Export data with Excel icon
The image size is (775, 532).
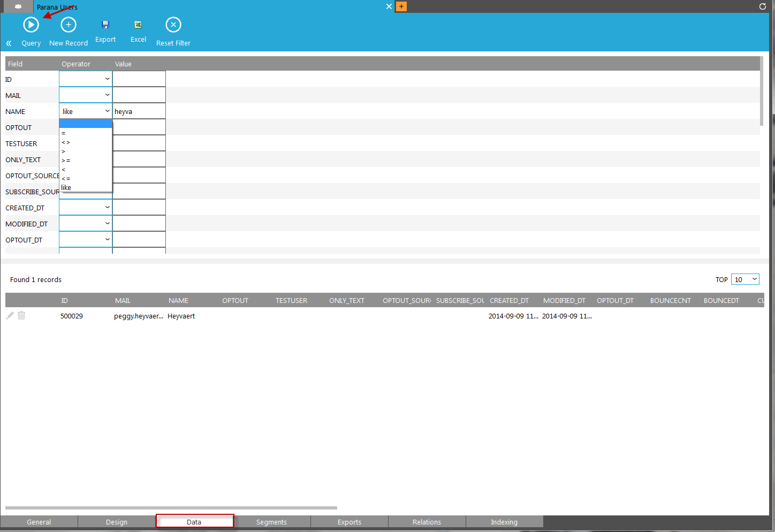(x=138, y=25)
